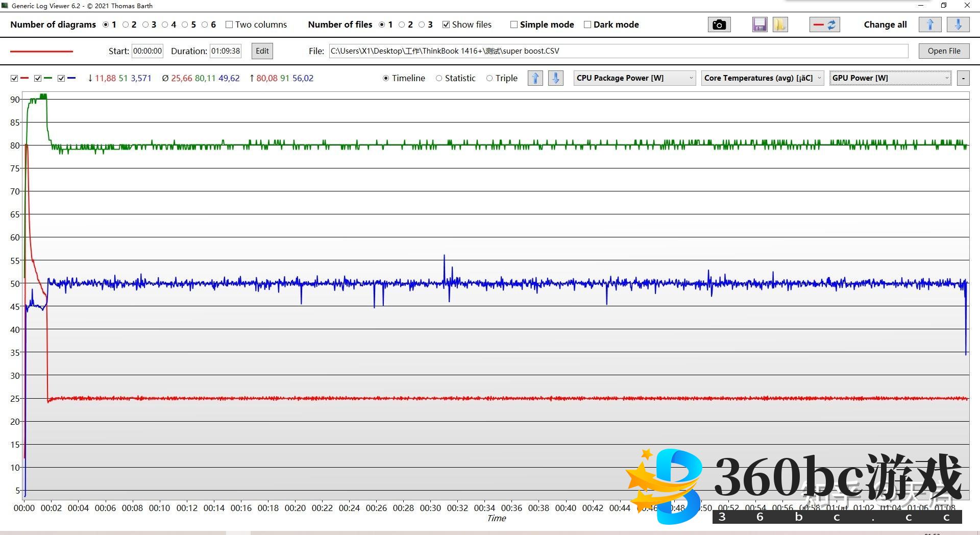Open the yellow folder icon

pyautogui.click(x=780, y=25)
